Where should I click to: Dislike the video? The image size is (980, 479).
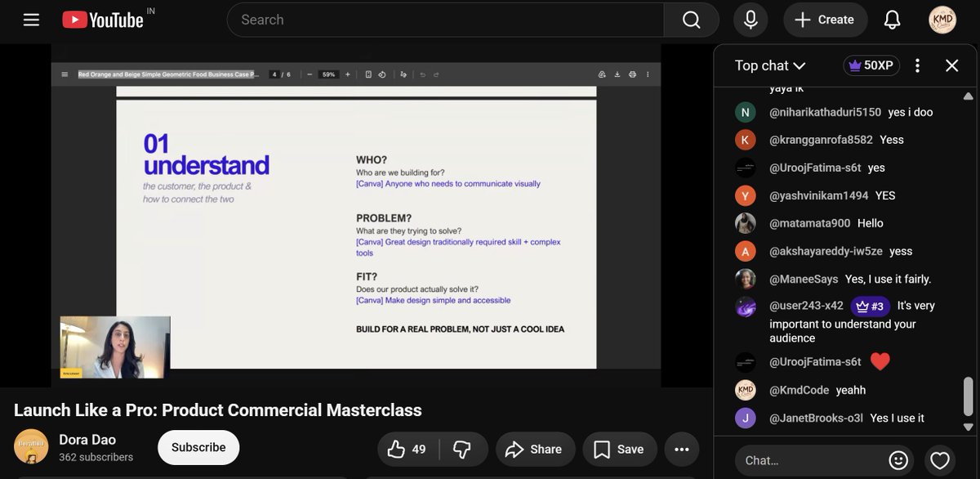[x=463, y=449]
